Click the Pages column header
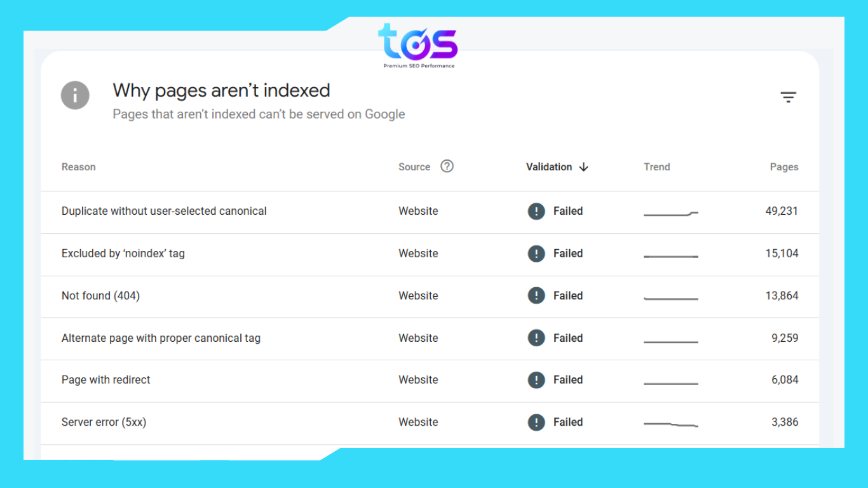868x488 pixels. coord(784,167)
